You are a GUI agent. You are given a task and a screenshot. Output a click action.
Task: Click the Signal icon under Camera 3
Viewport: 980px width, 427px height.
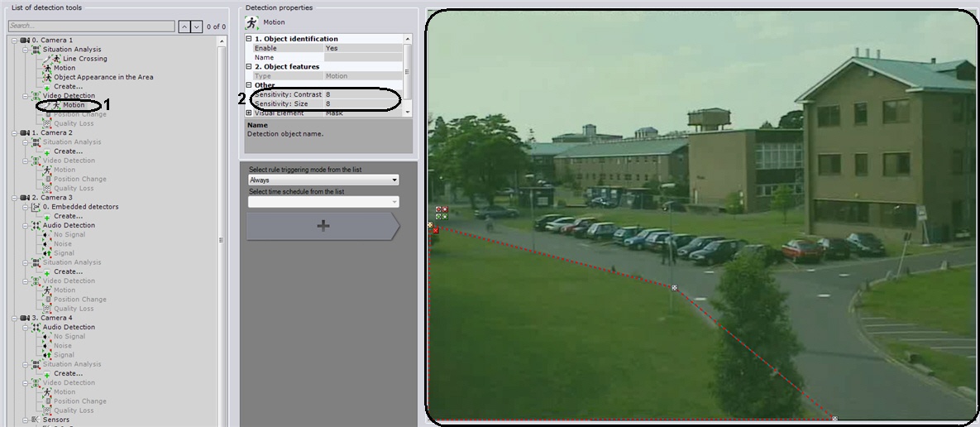tap(47, 253)
